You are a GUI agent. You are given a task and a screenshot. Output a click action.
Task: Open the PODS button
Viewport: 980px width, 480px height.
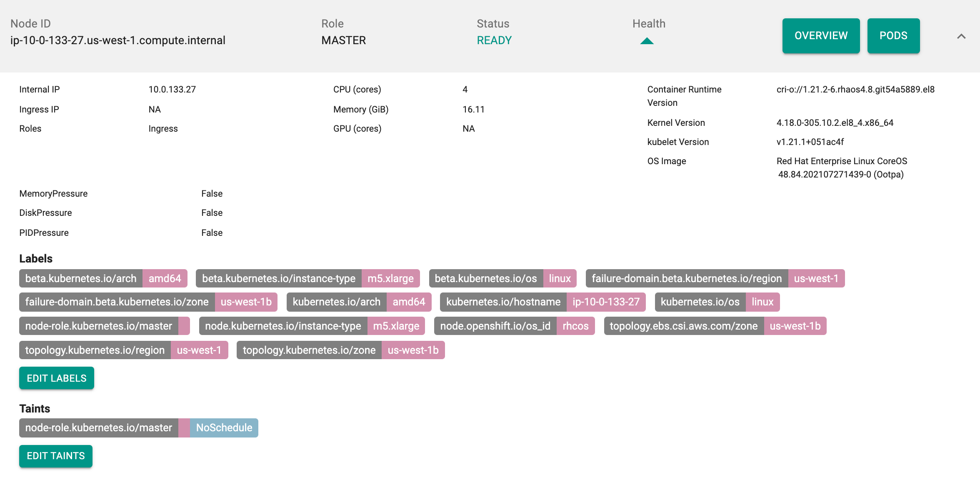(x=893, y=36)
